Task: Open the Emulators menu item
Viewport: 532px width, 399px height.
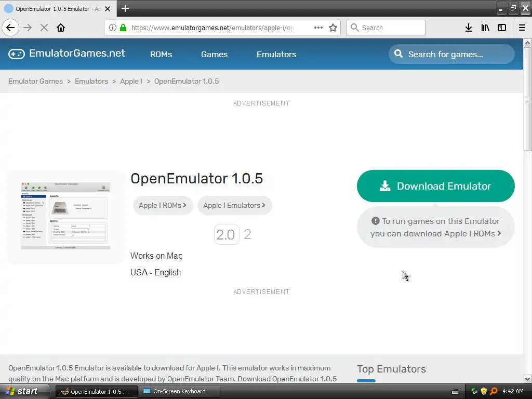Action: [276, 54]
